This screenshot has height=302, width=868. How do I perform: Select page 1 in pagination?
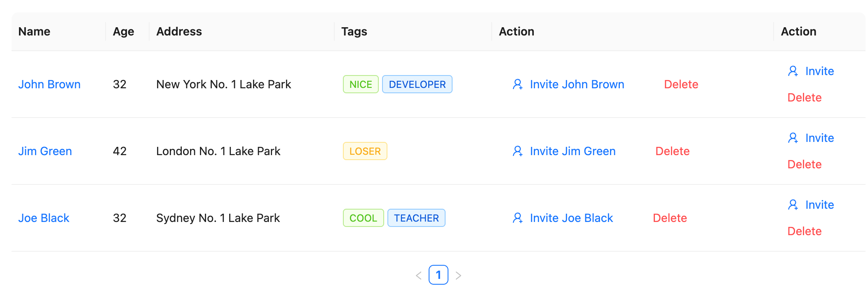pyautogui.click(x=439, y=275)
